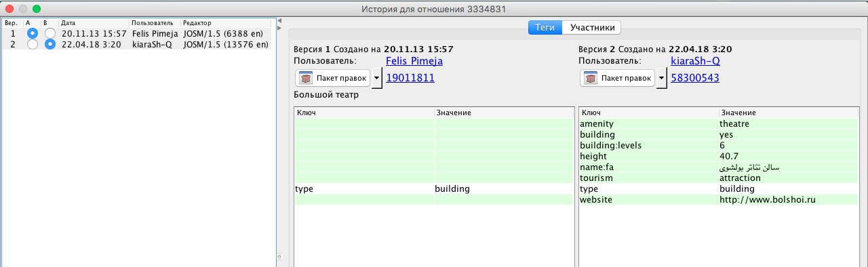Select building:levels row in version 2 tags
This screenshot has height=267, width=868.
click(719, 146)
